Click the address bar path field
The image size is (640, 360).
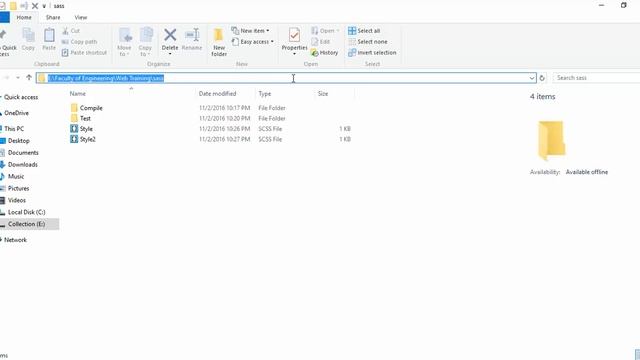pyautogui.click(x=286, y=78)
